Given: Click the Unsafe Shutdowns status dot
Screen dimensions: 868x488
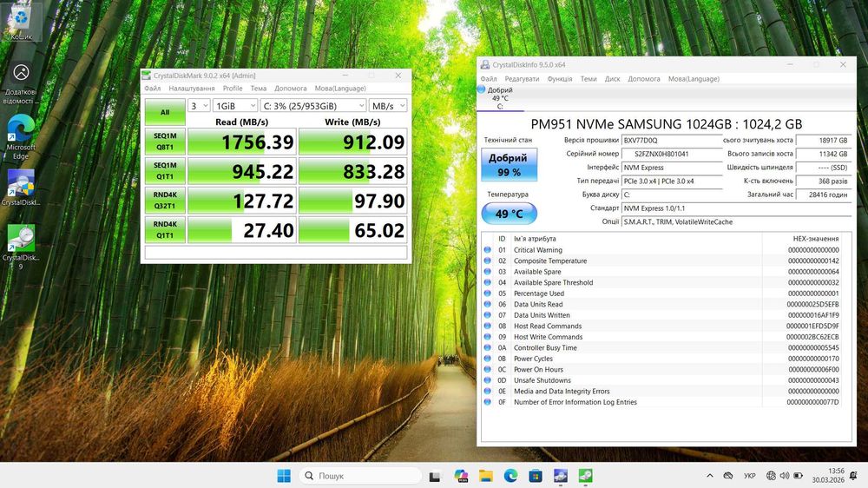Looking at the screenshot, I should 487,380.
